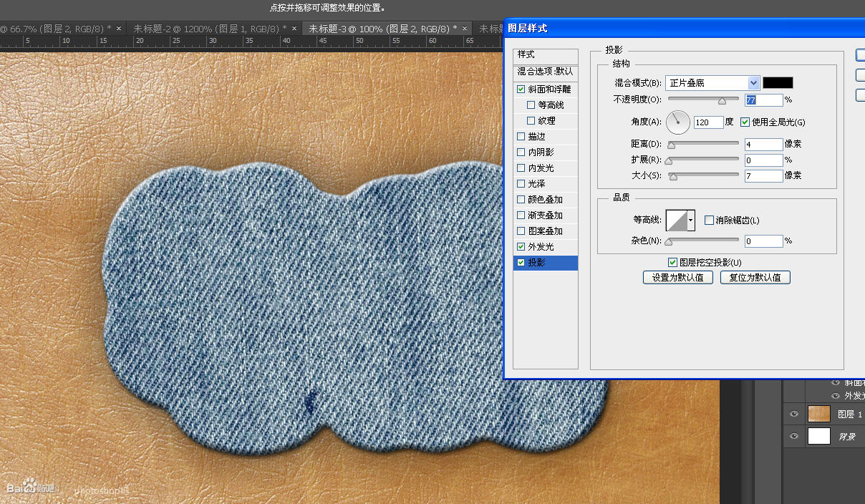The width and height of the screenshot is (865, 504).
Task: Enable the 渐变叠加 style checkbox
Action: coord(521,215)
